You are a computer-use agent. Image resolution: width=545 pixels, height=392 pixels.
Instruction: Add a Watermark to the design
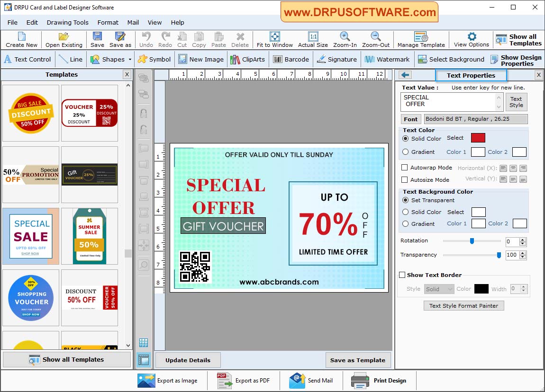click(x=387, y=59)
